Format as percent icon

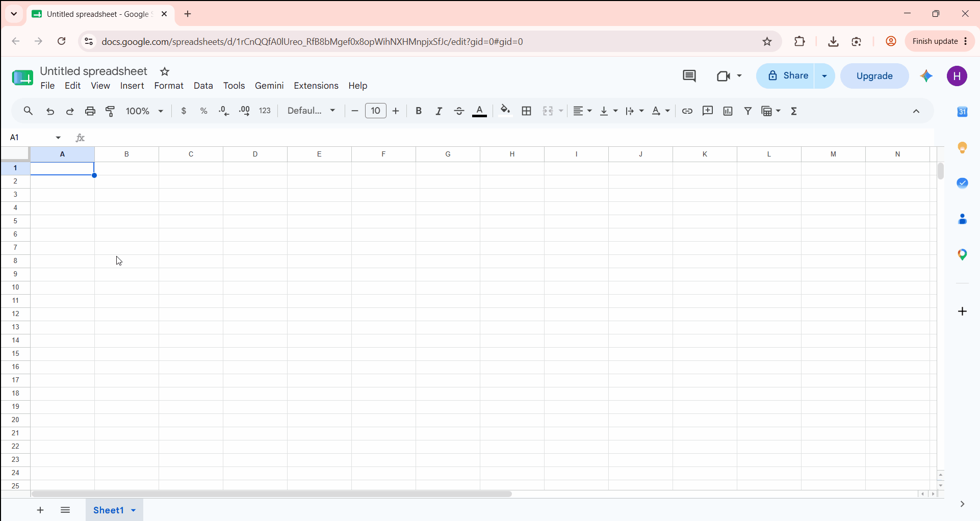tap(204, 111)
